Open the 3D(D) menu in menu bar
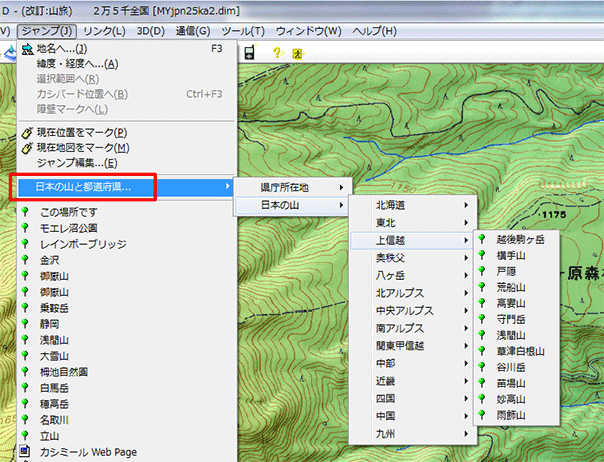 (x=150, y=31)
